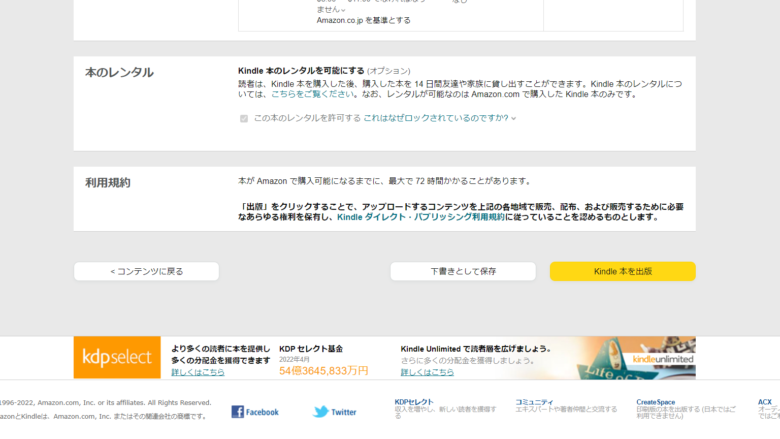Open 詳しくはこちら link under Kindle Unlimited text
Image resolution: width=780 pixels, height=439 pixels.
click(427, 372)
